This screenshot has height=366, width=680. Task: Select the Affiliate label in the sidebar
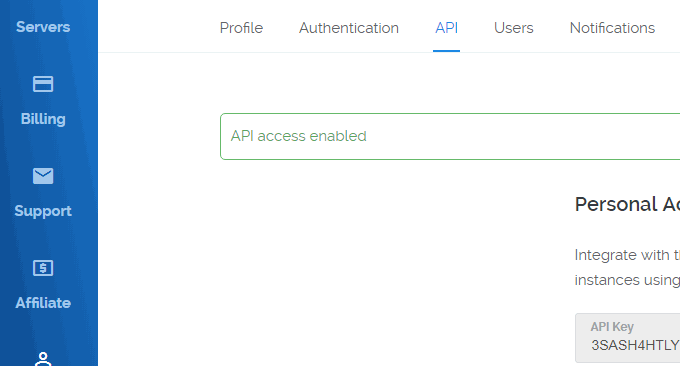click(43, 303)
